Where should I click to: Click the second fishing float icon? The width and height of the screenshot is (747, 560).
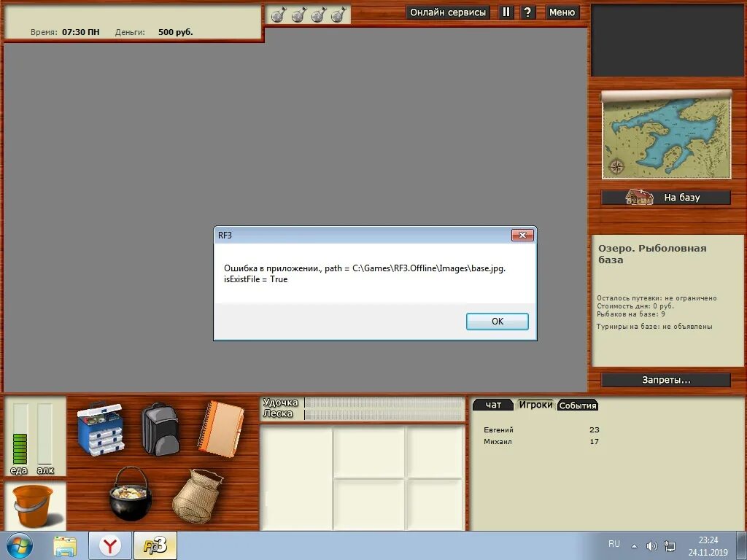pos(298,15)
